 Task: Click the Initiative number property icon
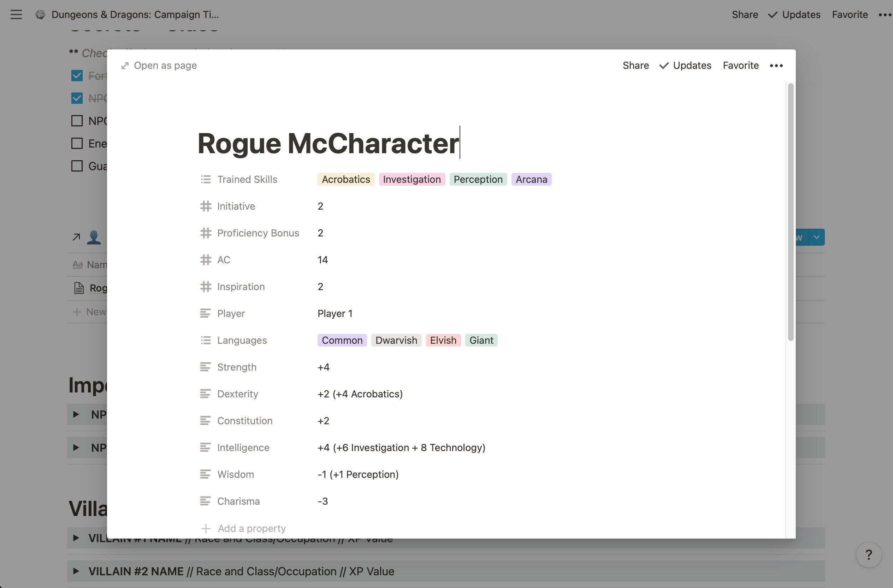[x=206, y=206]
